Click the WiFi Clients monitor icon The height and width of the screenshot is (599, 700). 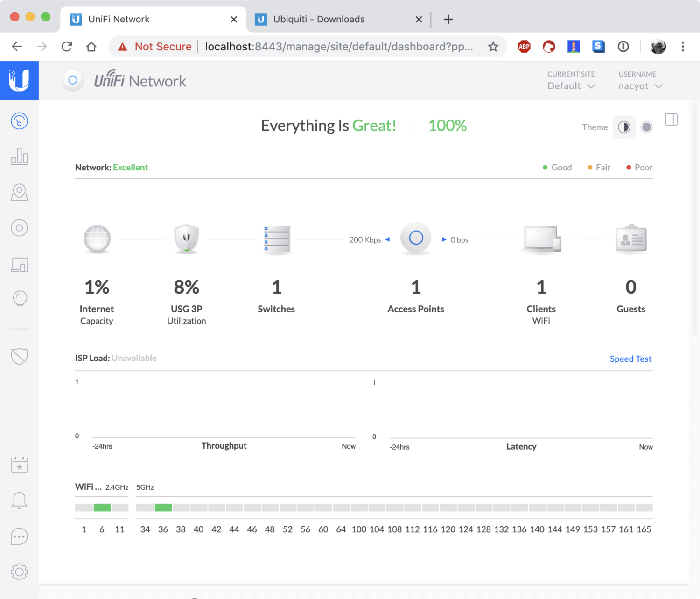(x=541, y=240)
